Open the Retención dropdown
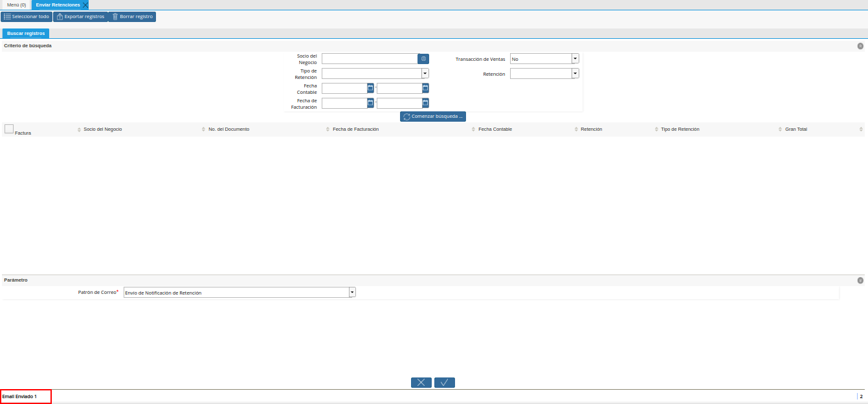Viewport: 868px width, 404px height. point(575,73)
